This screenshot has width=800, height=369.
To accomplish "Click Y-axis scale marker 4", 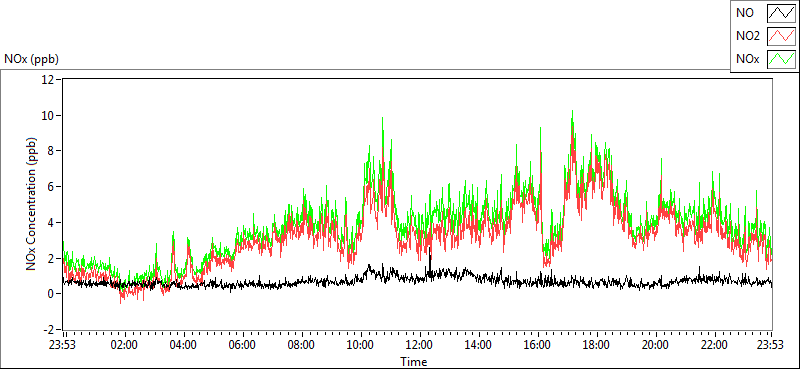I will [52, 223].
